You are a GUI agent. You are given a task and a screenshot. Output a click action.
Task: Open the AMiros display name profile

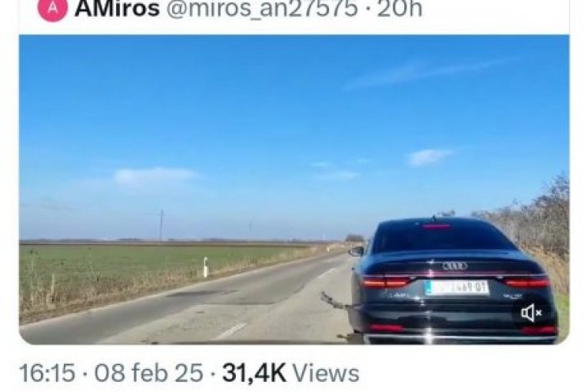(117, 9)
